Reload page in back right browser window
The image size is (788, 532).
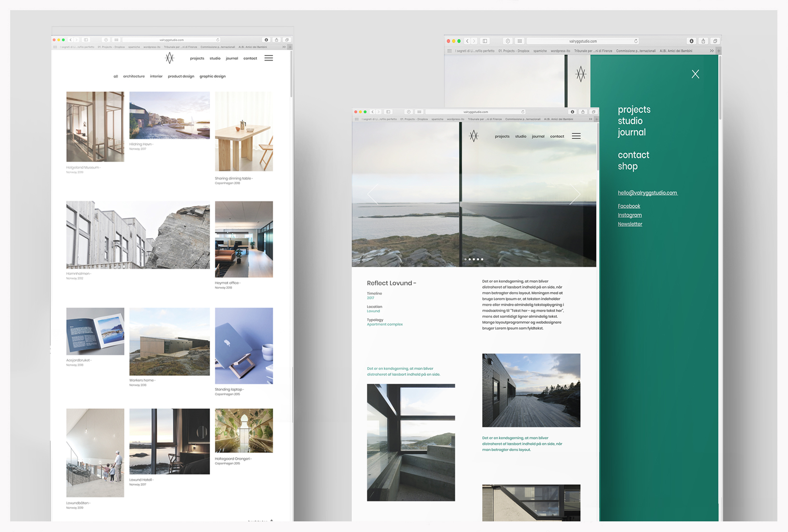[636, 41]
